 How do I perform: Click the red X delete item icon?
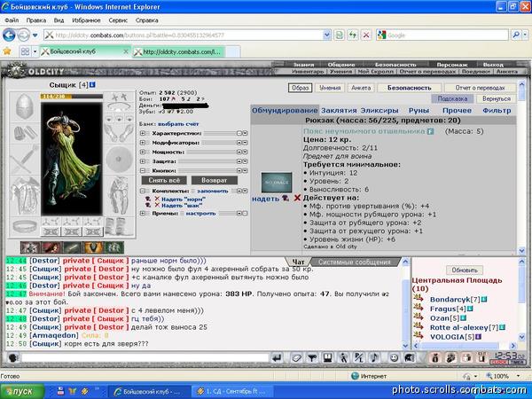297,198
